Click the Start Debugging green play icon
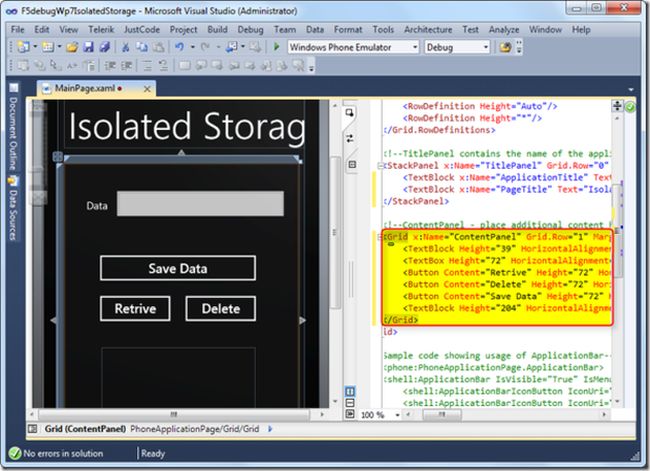Screen dimensions: 650x471 click(277, 47)
